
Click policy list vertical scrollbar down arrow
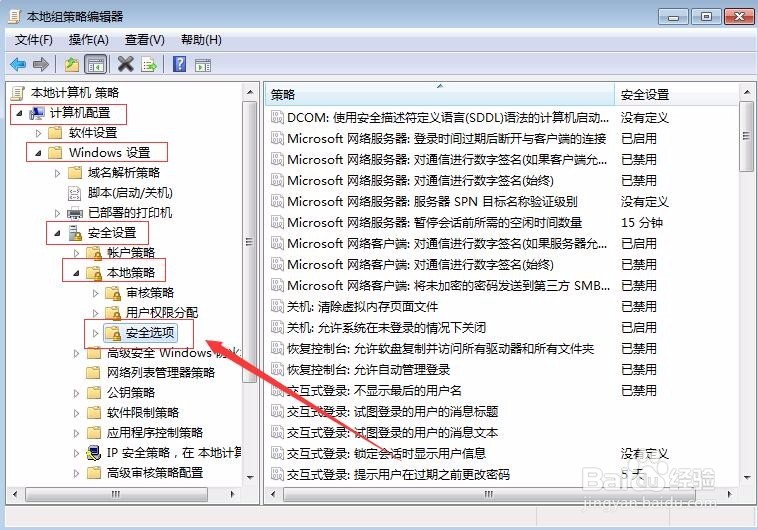point(747,476)
